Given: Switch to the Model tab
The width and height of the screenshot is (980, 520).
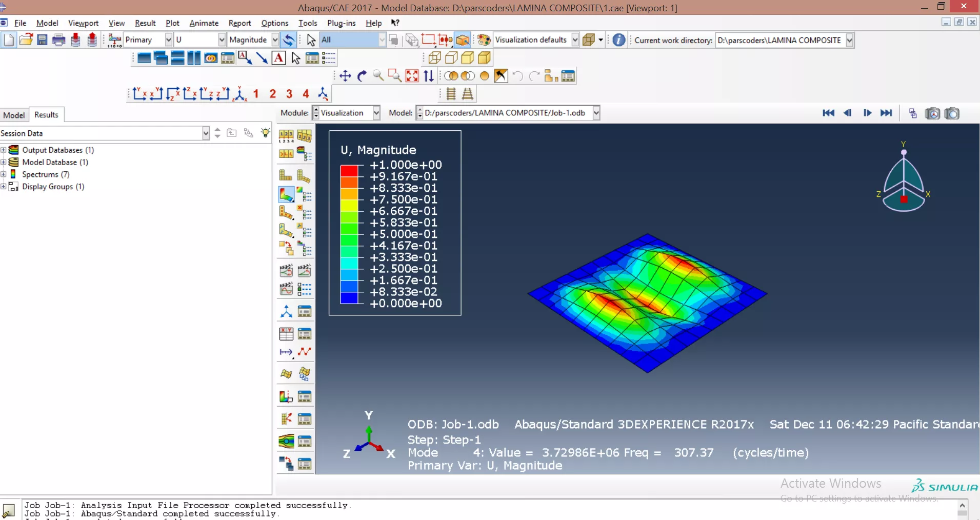Looking at the screenshot, I should 14,115.
